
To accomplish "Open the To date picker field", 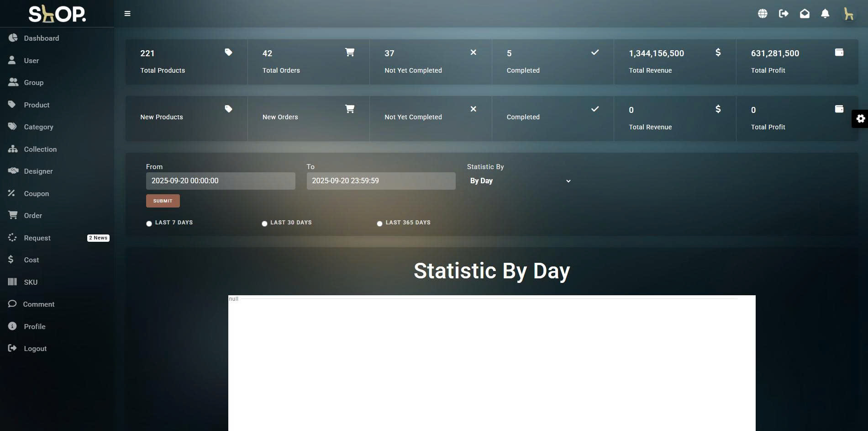I will pos(381,181).
